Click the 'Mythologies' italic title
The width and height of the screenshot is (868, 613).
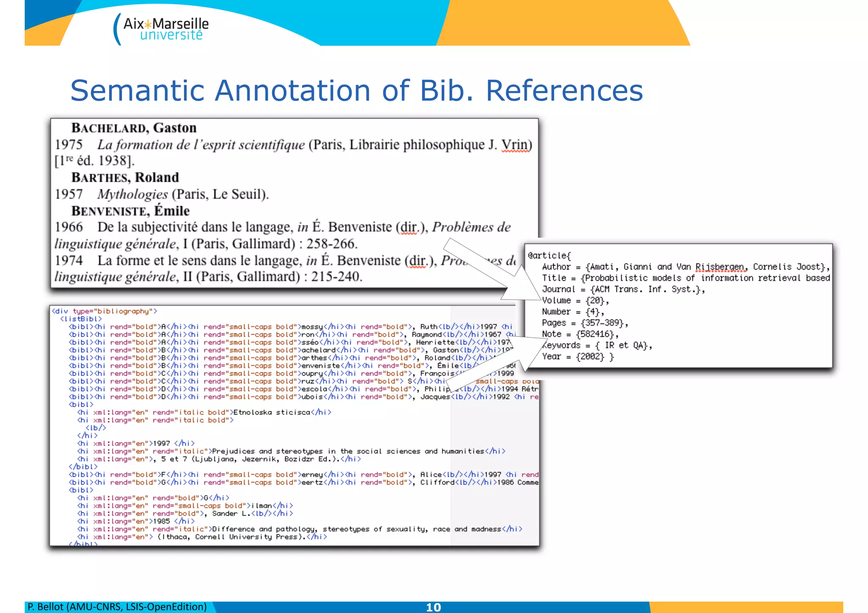133,194
